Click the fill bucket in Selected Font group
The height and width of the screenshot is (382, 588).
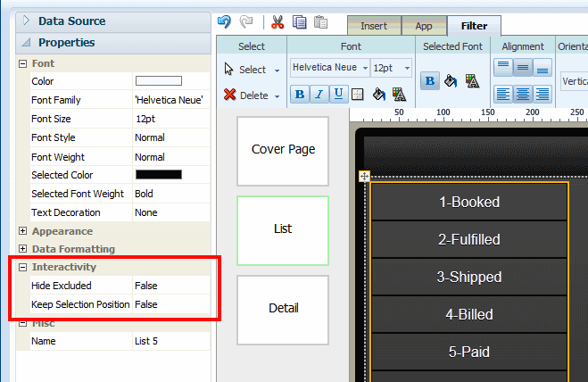tap(451, 80)
